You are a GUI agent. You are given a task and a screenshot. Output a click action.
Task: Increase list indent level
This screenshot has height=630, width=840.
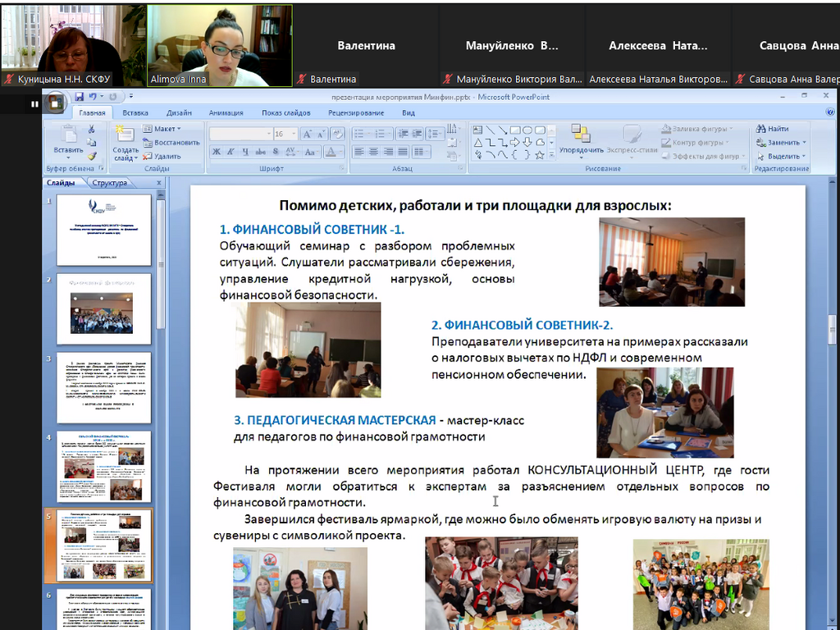click(x=417, y=134)
